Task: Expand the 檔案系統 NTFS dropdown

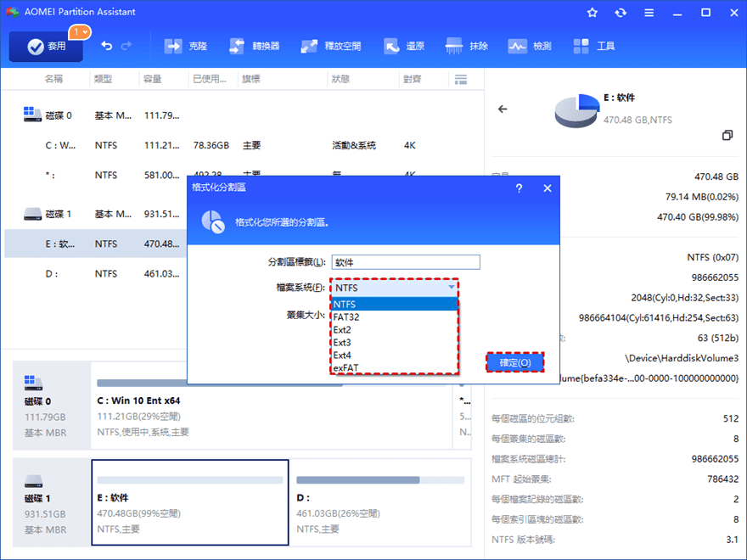Action: coord(394,288)
